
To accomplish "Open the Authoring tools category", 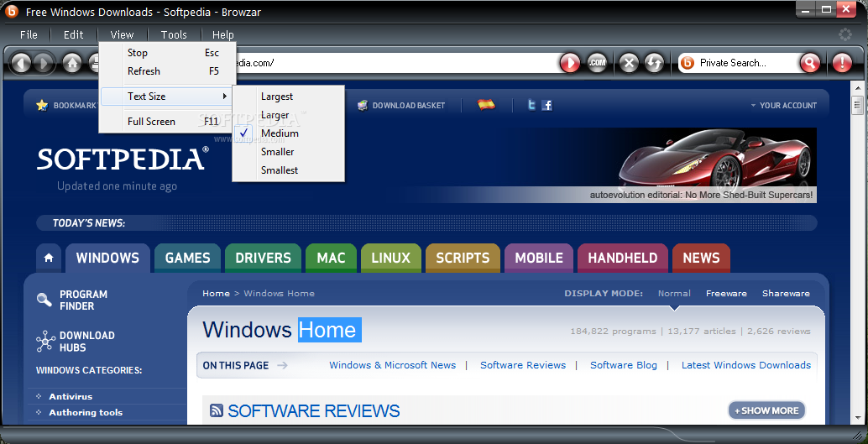I will (86, 412).
